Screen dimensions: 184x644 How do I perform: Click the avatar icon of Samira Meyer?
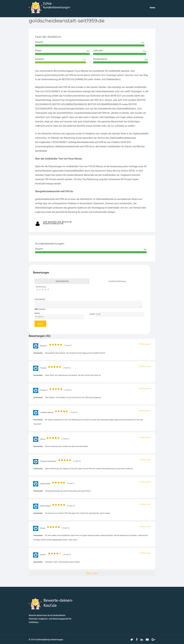[x=36, y=506]
